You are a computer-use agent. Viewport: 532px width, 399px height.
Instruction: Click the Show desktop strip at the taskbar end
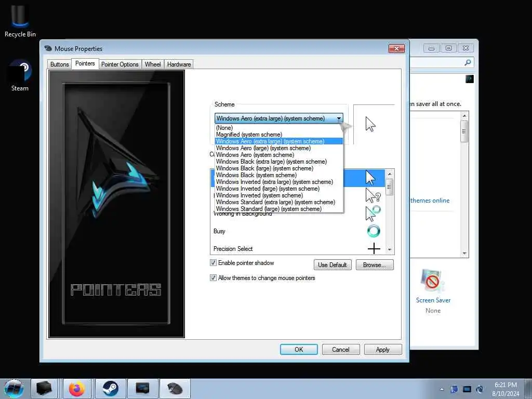click(x=528, y=389)
